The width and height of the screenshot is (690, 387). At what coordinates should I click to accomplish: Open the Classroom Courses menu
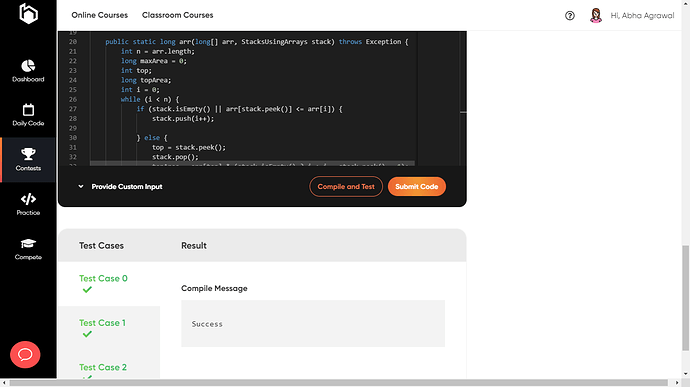tap(177, 15)
